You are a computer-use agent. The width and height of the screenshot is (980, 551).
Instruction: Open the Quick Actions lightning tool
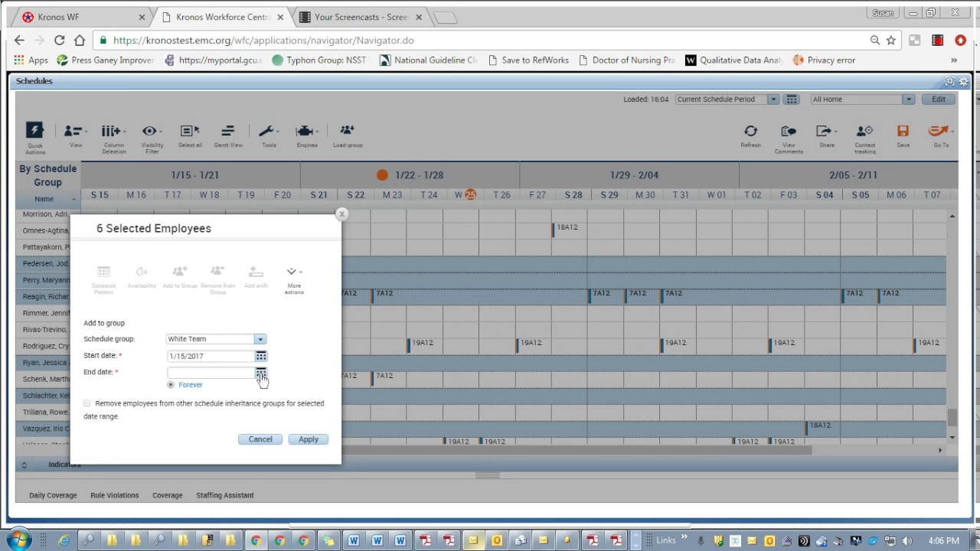pos(34,131)
